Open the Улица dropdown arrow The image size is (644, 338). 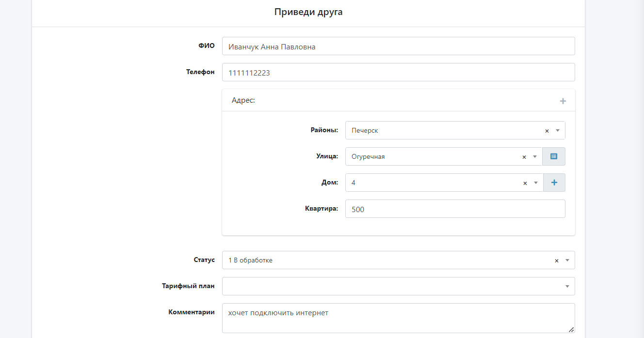point(535,157)
